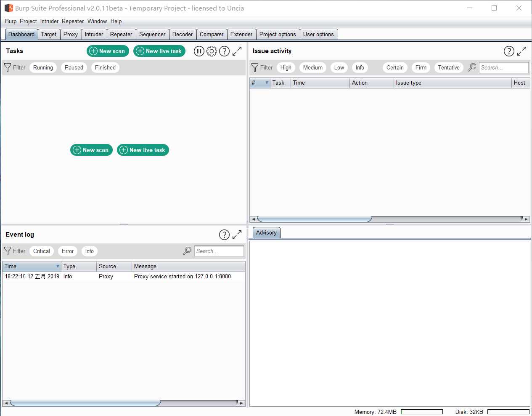Focus the Issue activity search field
Viewport: 532px width, 416px height.
coord(504,67)
